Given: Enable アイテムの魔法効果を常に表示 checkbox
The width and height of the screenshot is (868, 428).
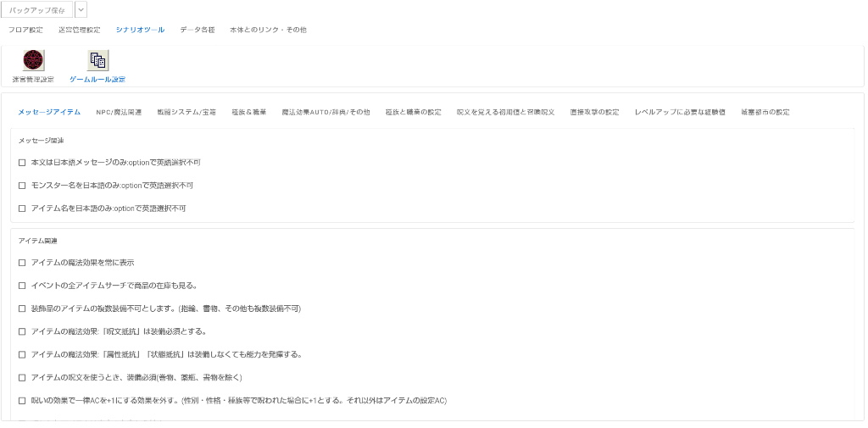Looking at the screenshot, I should [22, 263].
